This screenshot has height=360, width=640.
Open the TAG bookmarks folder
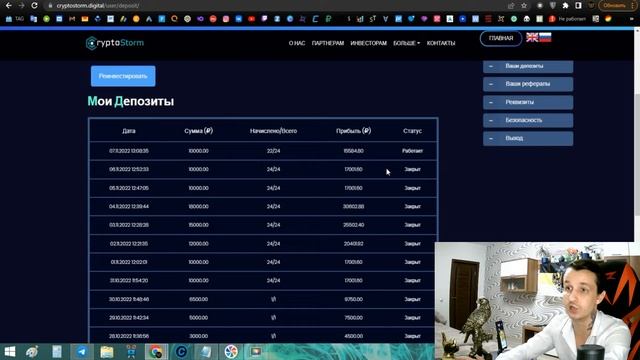(15, 19)
